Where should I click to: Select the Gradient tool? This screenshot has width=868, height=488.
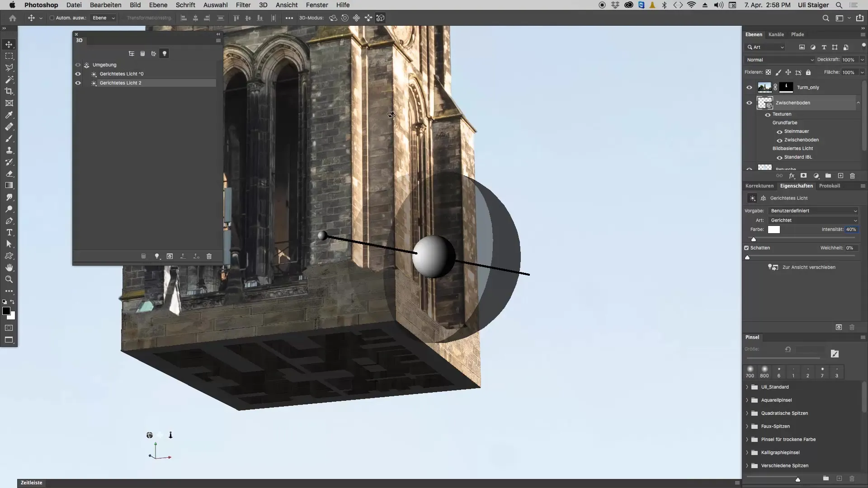click(x=9, y=185)
